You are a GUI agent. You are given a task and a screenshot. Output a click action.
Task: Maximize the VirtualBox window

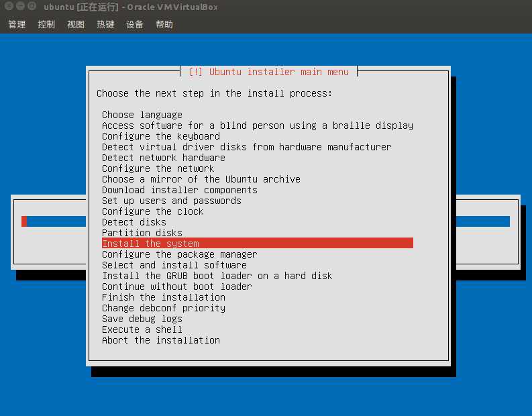point(32,6)
